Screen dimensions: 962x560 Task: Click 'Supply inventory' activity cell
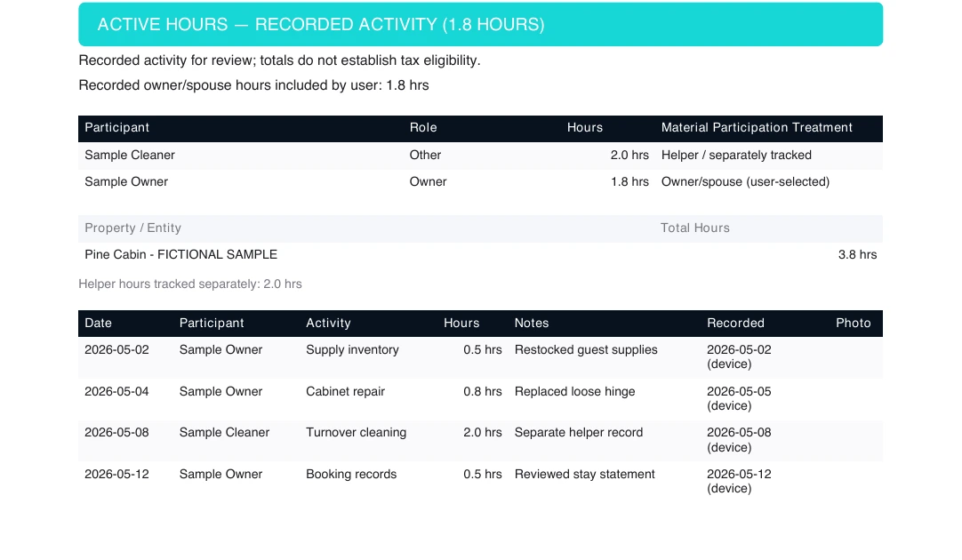pos(352,349)
